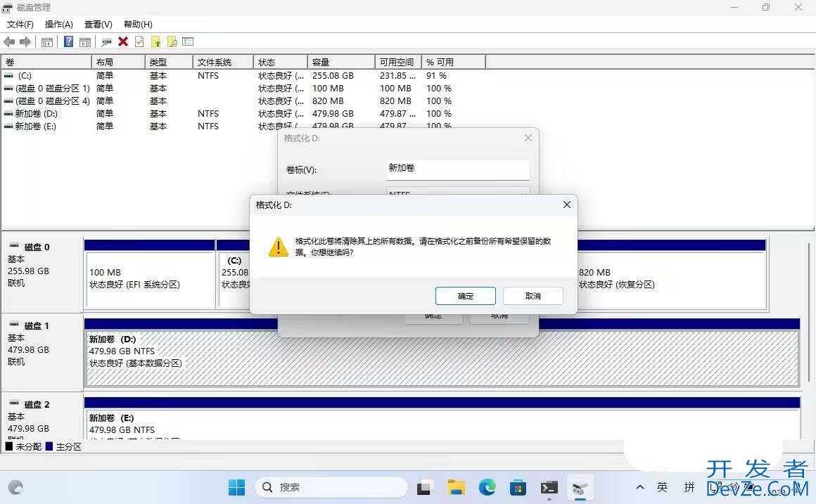Click the Back arrow in the toolbar

tap(9, 41)
